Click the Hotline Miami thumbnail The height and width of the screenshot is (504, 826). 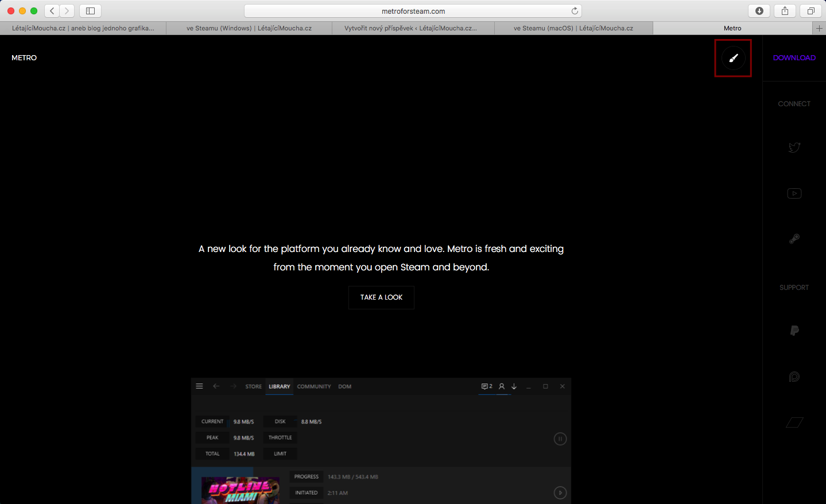coord(240,490)
